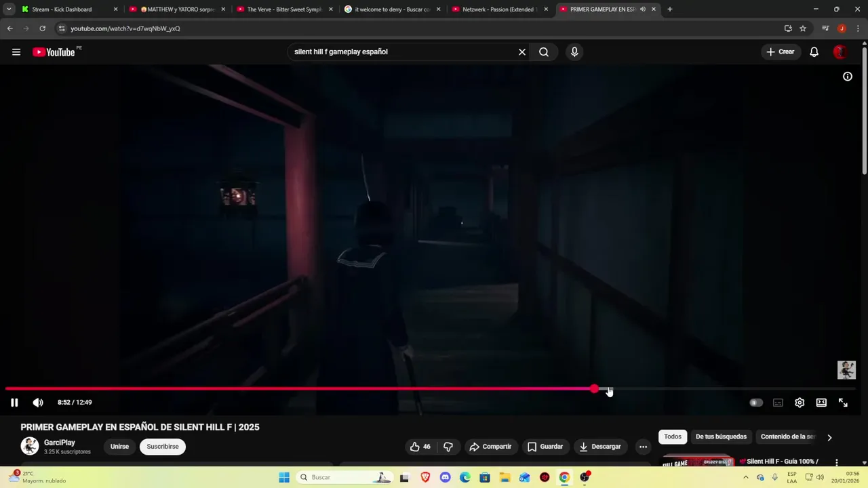
Task: Like the video with thumbs up
Action: click(420, 447)
